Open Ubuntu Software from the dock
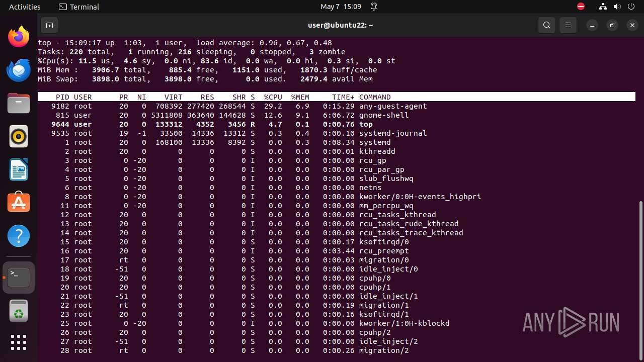This screenshot has width=644, height=362. (19, 203)
